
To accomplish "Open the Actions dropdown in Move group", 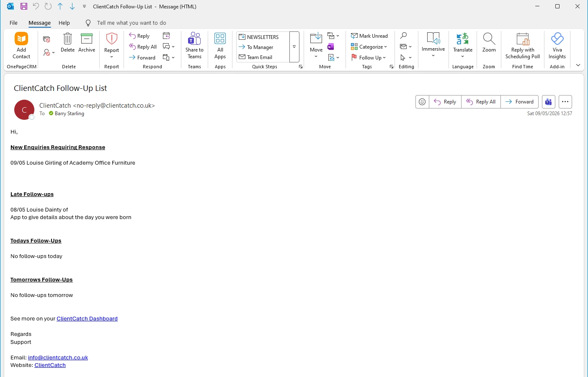I will [x=333, y=58].
